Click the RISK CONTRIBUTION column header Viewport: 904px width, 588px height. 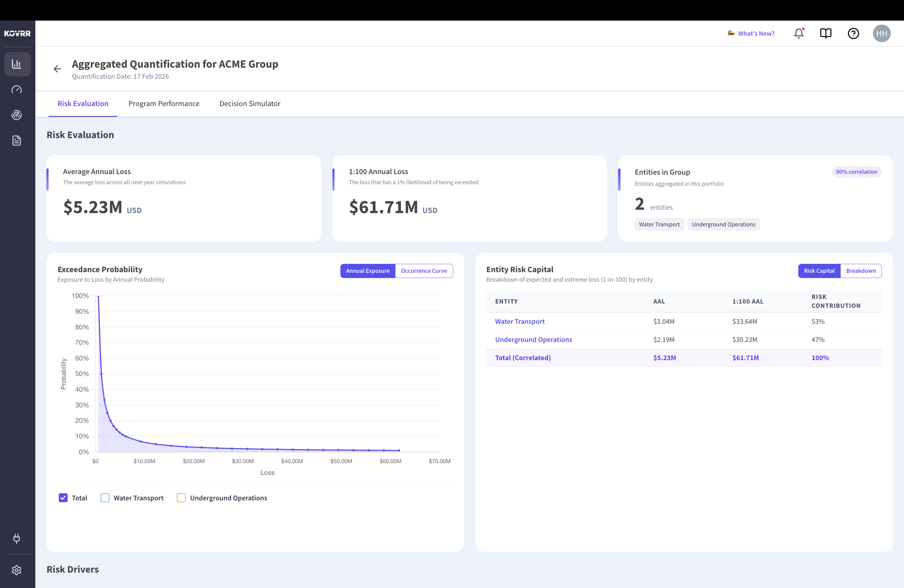[x=836, y=301]
